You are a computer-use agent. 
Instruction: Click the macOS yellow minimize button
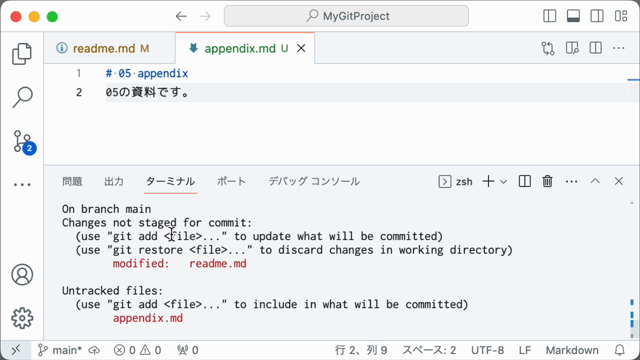click(34, 17)
